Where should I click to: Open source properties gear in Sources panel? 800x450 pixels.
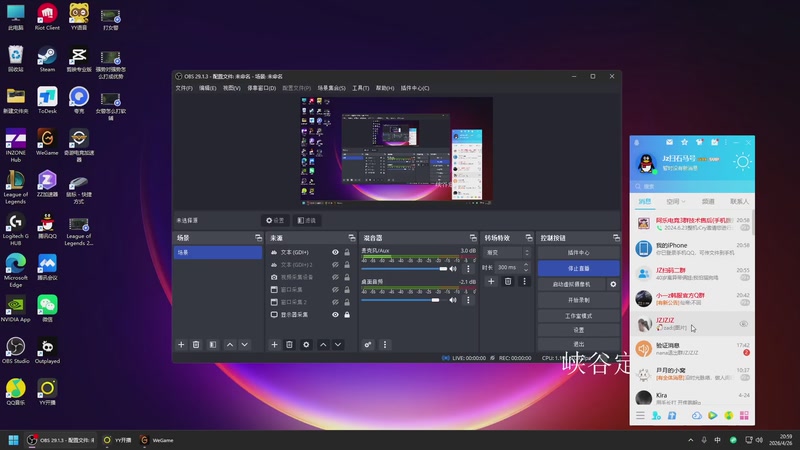(306, 345)
